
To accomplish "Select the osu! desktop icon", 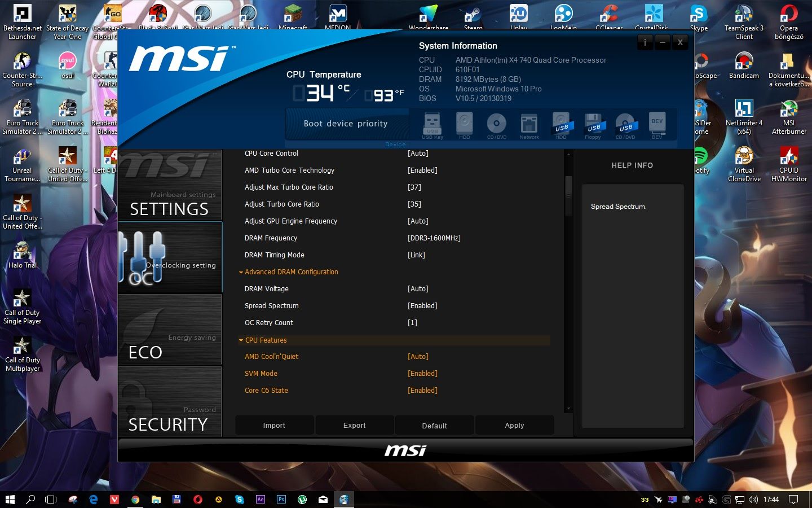I will tap(68, 65).
